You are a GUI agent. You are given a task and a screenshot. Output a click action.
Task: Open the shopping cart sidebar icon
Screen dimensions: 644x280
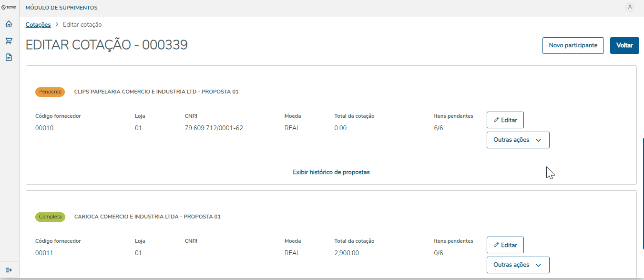click(x=9, y=41)
